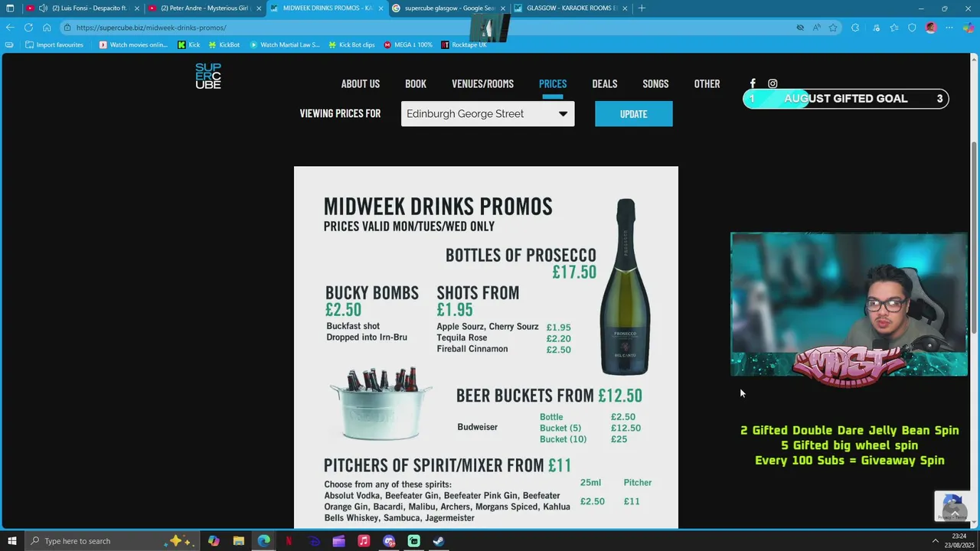This screenshot has height=551, width=980.
Task: Click the August Gifted Goal progress bar
Action: pos(846,99)
